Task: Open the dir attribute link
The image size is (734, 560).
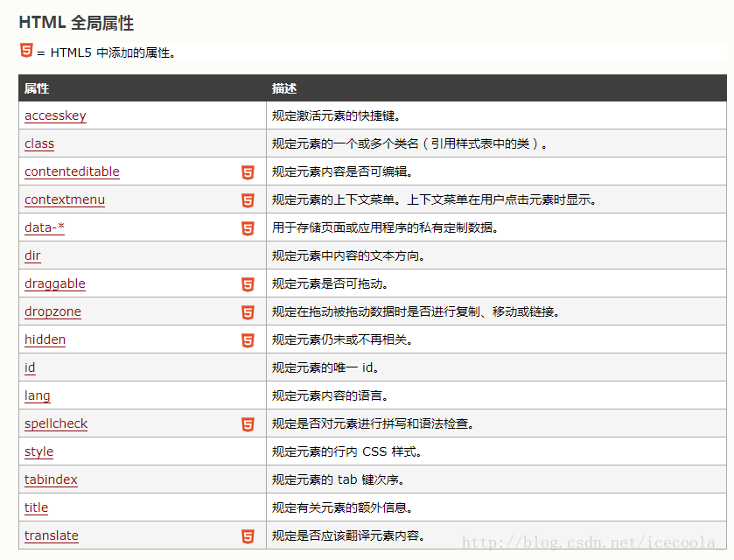Action: (32, 255)
